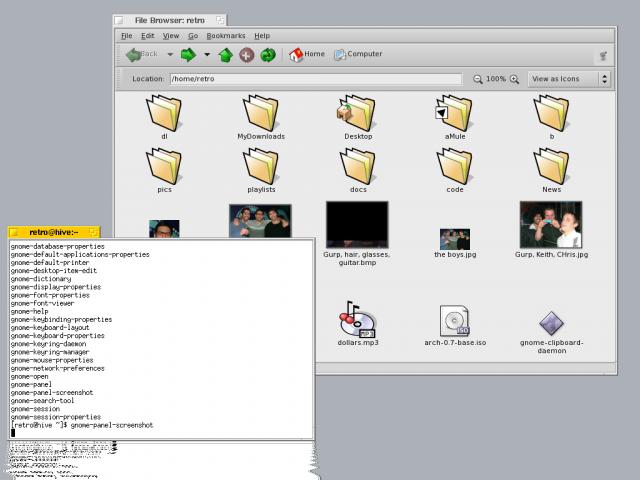Open the Computer location
This screenshot has width=640, height=480.
(x=358, y=54)
